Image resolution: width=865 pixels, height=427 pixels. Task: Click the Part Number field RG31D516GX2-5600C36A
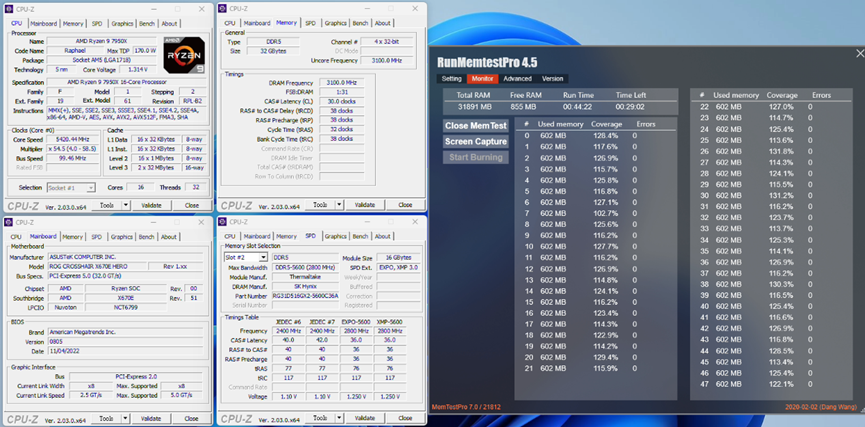(306, 296)
